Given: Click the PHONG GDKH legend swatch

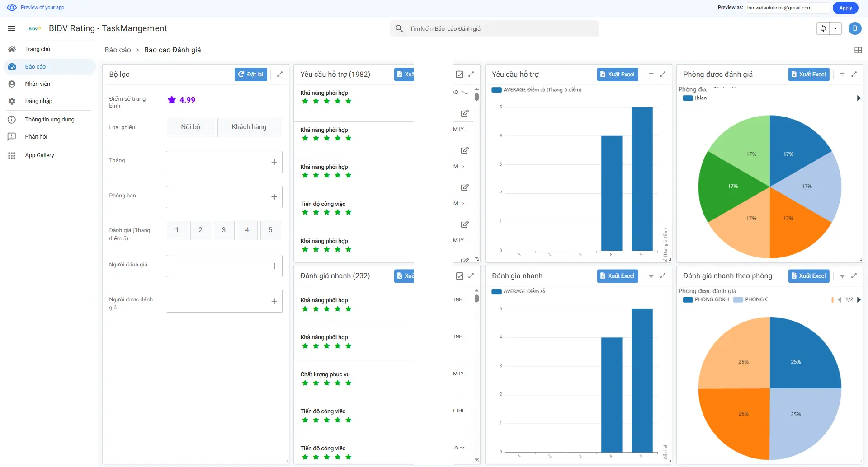Looking at the screenshot, I should (x=688, y=299).
